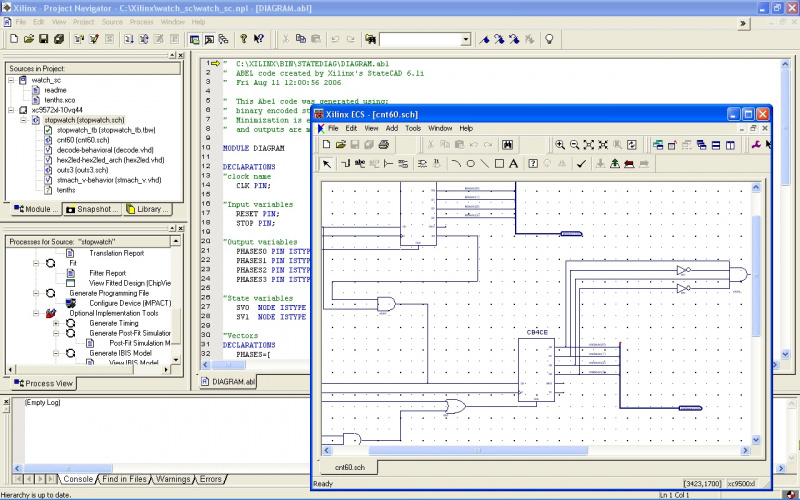Screen dimensions: 800x500
Task: Click the refresh view icon in ECS toolbar
Action: pyautogui.click(x=632, y=145)
